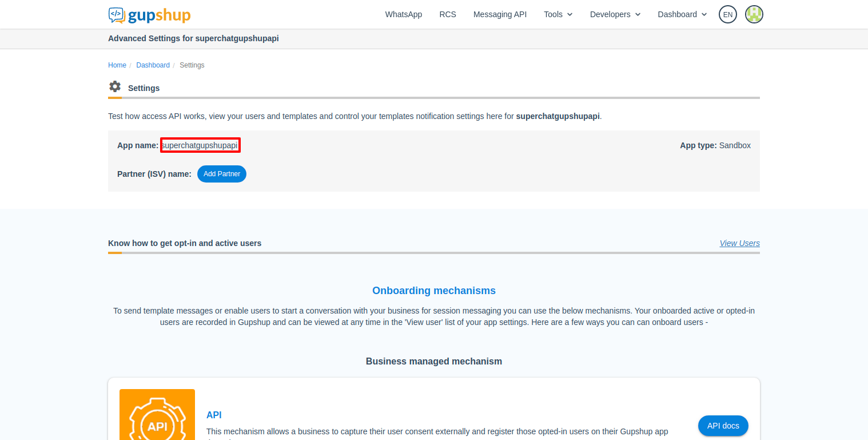Click the API mechanism title link
This screenshot has width=868, height=440.
[x=214, y=415]
